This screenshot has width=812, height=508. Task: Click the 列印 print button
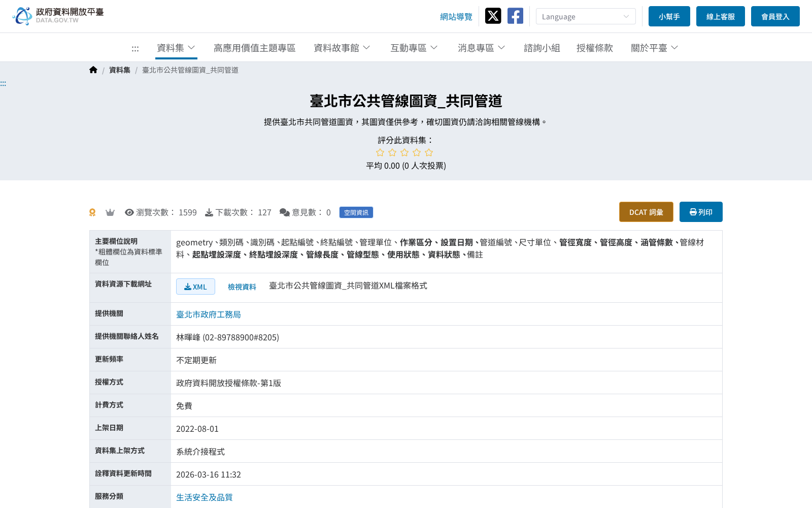pyautogui.click(x=701, y=212)
